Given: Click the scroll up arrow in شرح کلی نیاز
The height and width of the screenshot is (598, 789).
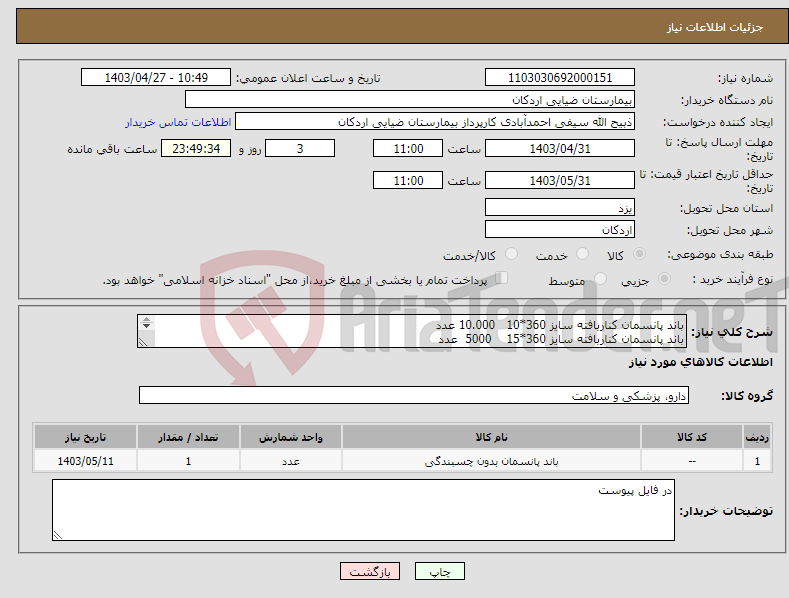Looking at the screenshot, I should 146,319.
